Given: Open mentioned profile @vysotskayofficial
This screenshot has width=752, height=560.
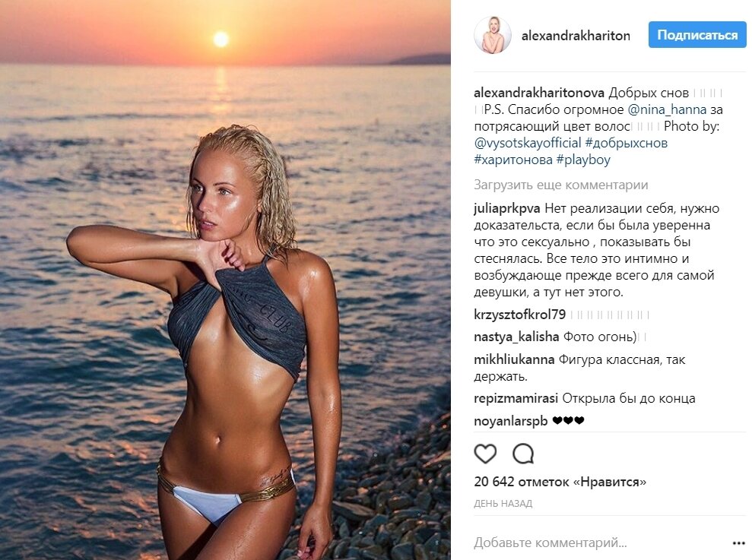Looking at the screenshot, I should pyautogui.click(x=528, y=143).
